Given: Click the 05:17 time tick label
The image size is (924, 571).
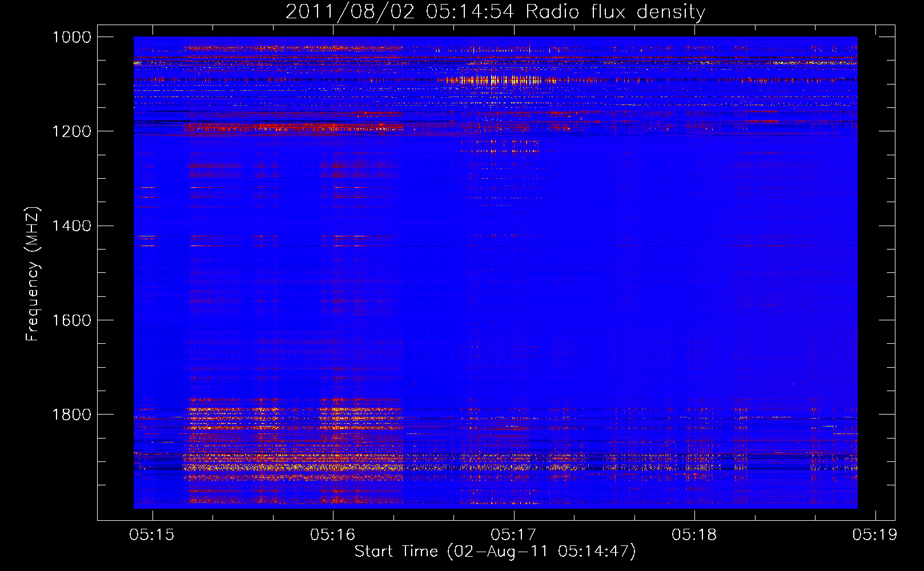Looking at the screenshot, I should click(x=513, y=534).
